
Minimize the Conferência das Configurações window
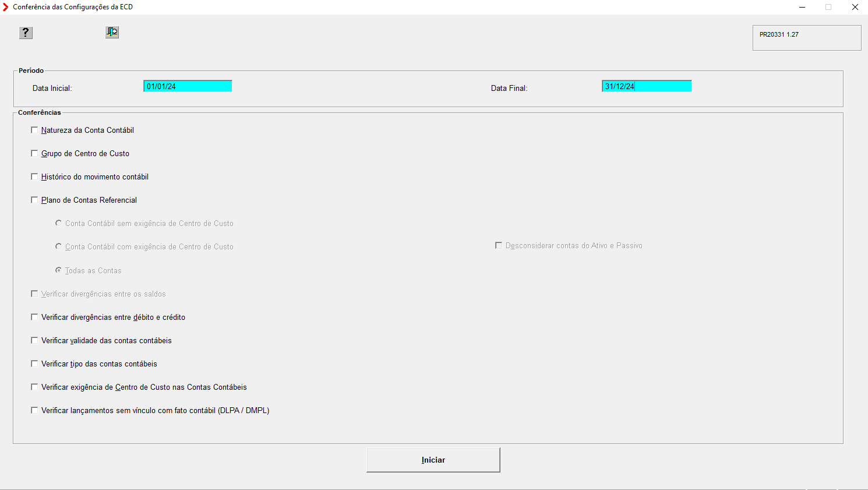coord(802,7)
